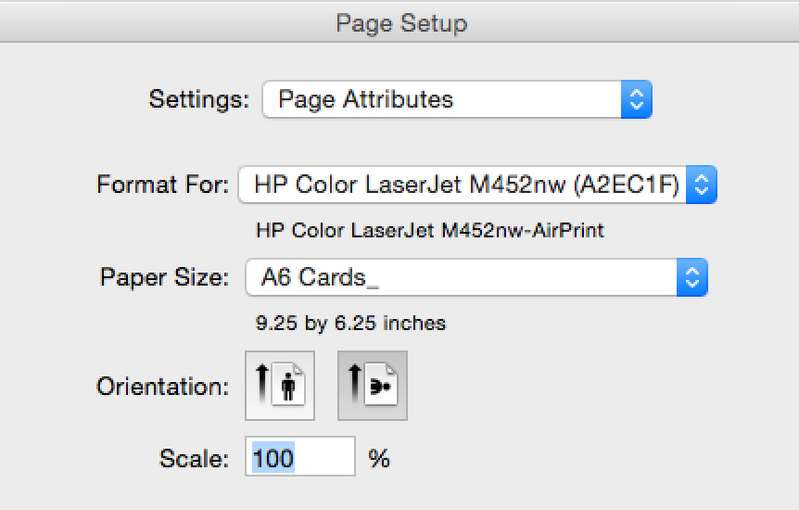The height and width of the screenshot is (510, 799).
Task: Click the Scale percentage input field
Action: (300, 457)
